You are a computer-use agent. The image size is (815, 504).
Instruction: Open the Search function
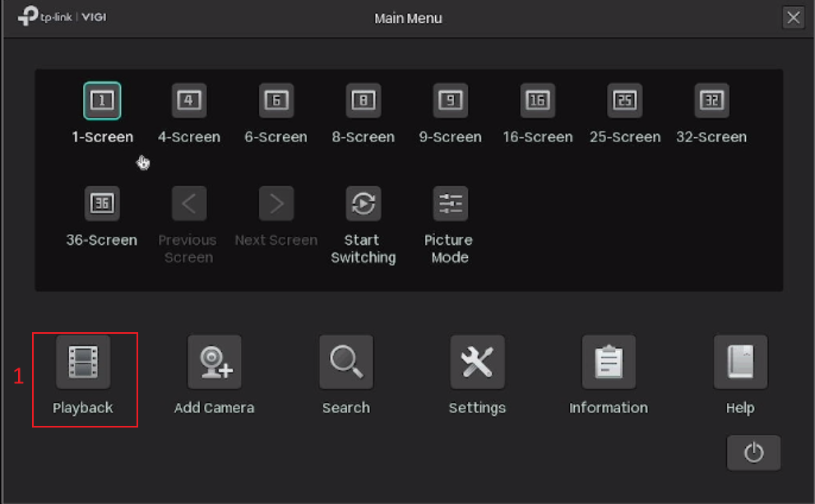(x=345, y=372)
